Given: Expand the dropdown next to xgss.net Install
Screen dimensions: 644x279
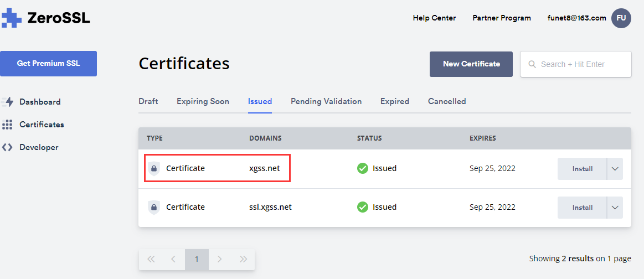Looking at the screenshot, I should click(615, 169).
